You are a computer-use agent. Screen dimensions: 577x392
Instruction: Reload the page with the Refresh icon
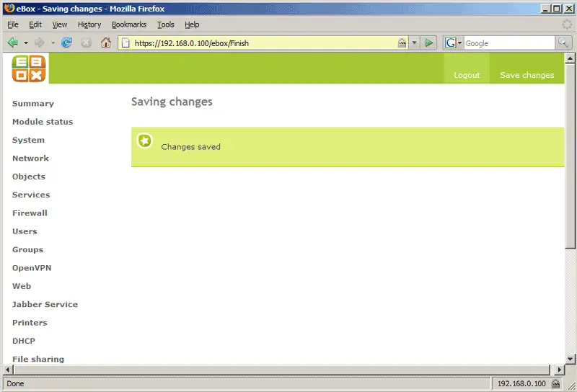coord(66,43)
